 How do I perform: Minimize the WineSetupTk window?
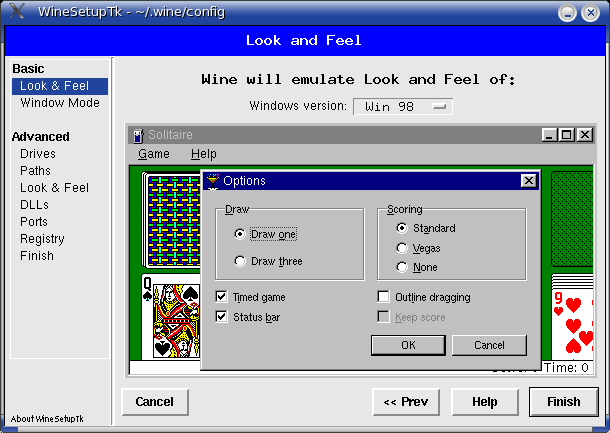567,13
